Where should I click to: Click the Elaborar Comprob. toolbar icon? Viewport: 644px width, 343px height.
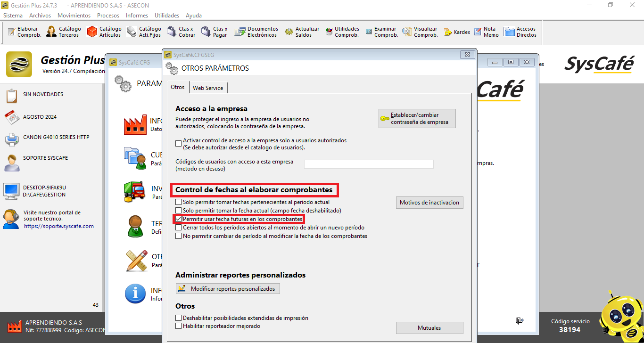pyautogui.click(x=12, y=32)
